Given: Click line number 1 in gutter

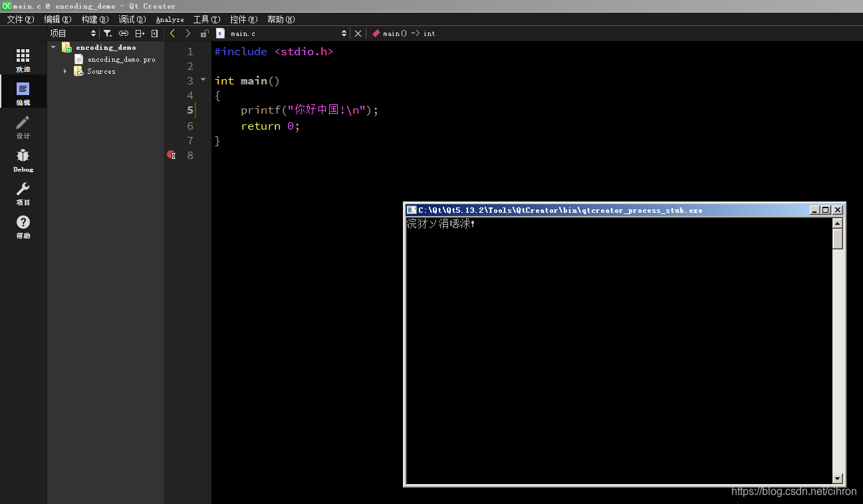Looking at the screenshot, I should click(190, 52).
